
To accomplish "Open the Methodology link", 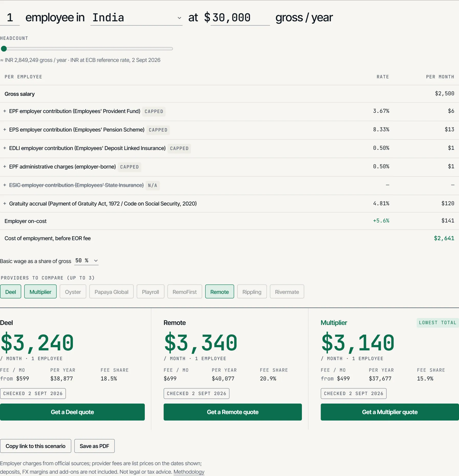I will [x=189, y=472].
